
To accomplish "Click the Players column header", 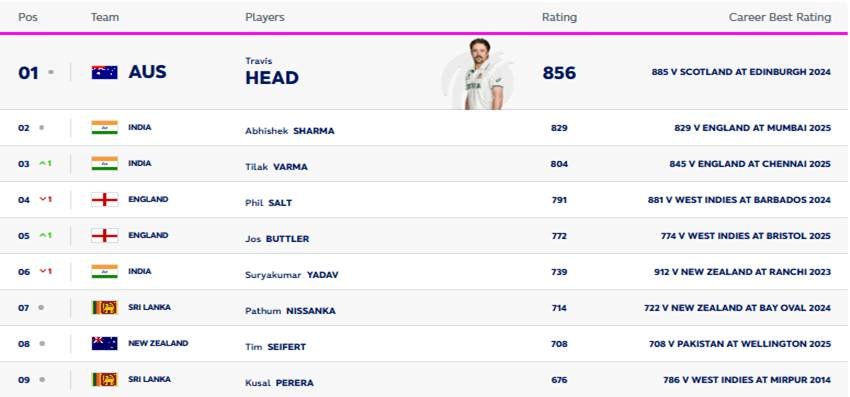I will [265, 17].
